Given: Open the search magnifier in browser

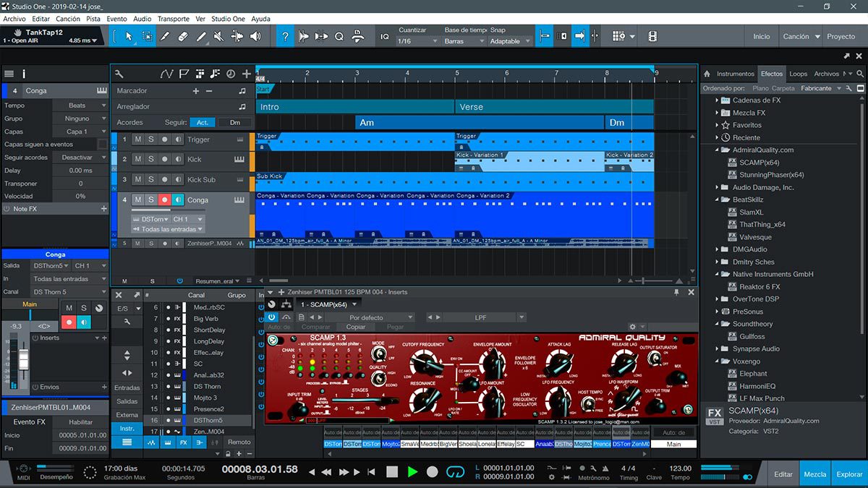Looking at the screenshot, I should tap(860, 74).
